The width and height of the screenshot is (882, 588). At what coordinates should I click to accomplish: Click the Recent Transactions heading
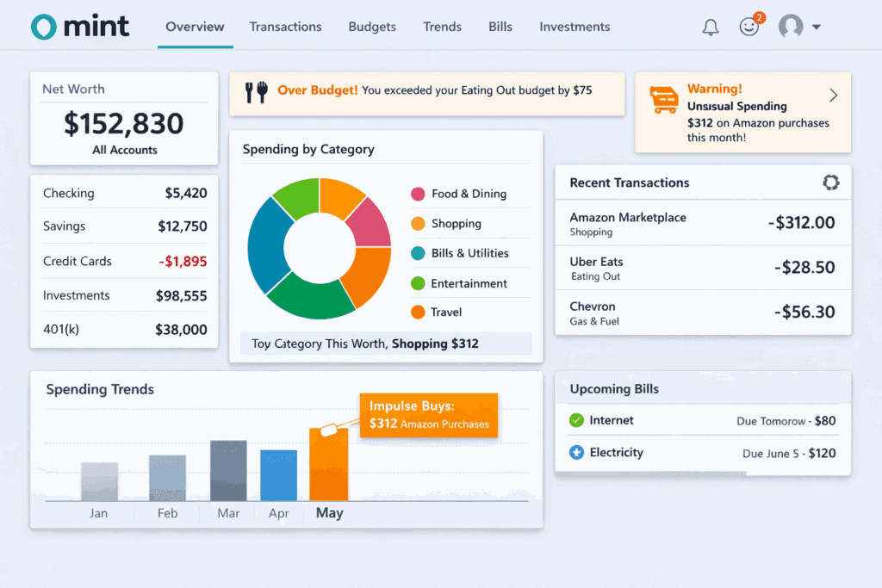tap(629, 183)
